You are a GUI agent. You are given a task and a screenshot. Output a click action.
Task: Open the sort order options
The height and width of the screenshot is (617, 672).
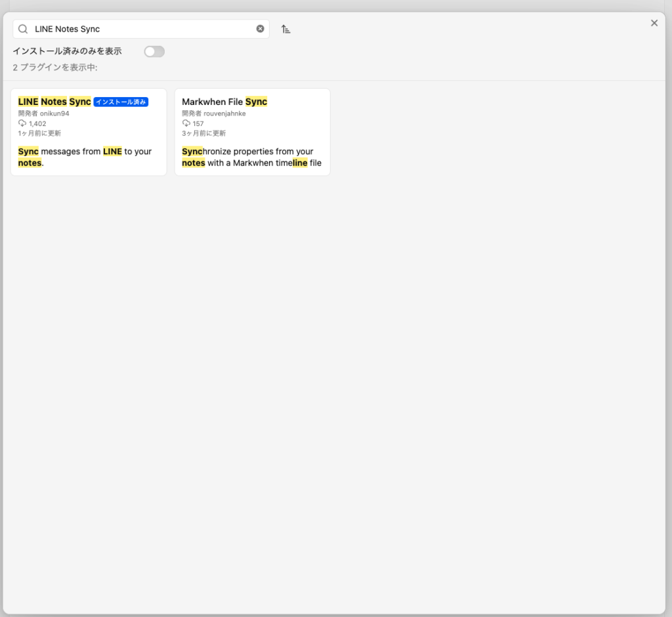click(286, 29)
